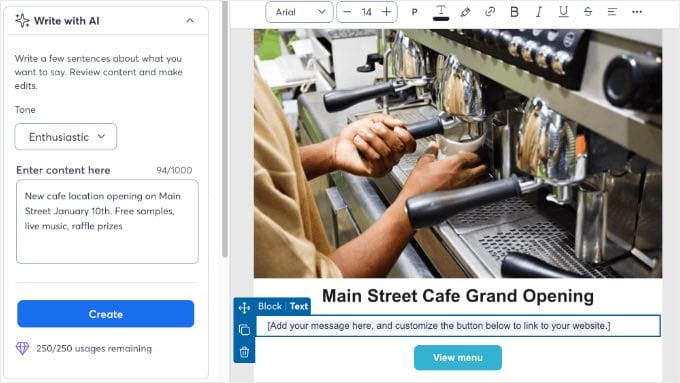Click the View menu button
Image resolution: width=680 pixels, height=383 pixels.
coord(458,357)
